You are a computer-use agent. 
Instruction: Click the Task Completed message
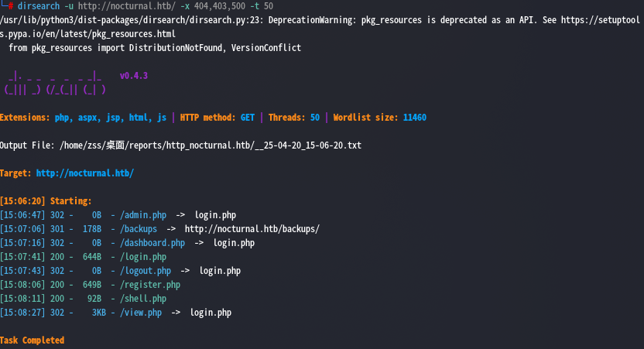coord(32,340)
